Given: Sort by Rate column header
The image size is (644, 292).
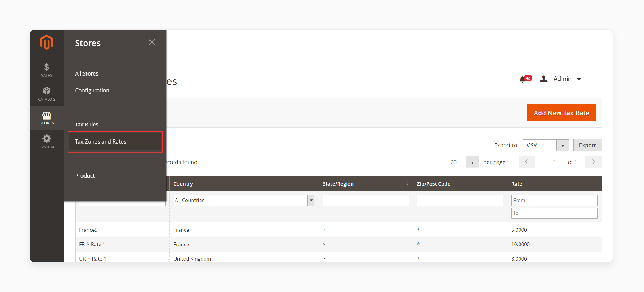Looking at the screenshot, I should [x=554, y=184].
